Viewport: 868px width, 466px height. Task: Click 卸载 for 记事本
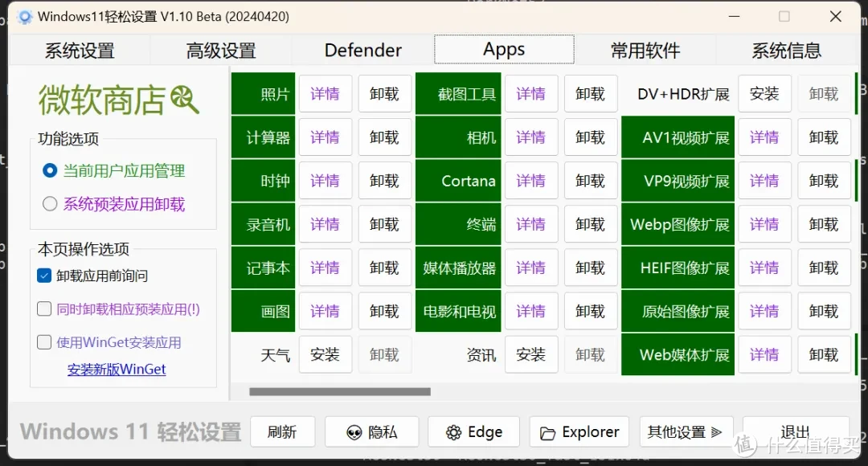(385, 268)
